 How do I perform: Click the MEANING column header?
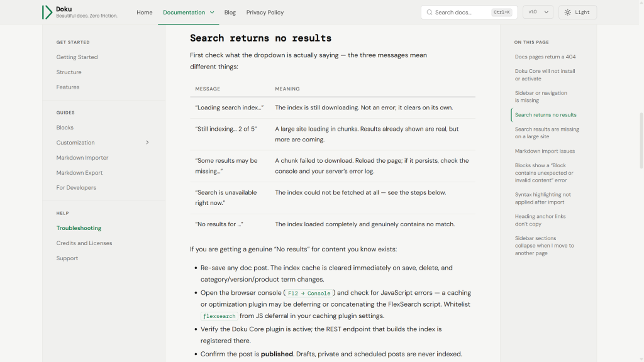pos(287,89)
